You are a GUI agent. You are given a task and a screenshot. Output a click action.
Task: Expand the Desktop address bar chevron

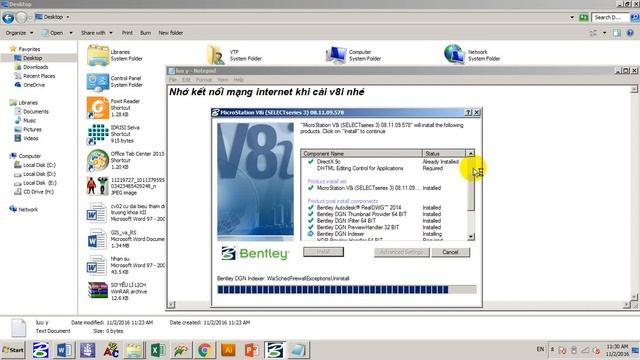click(x=68, y=17)
